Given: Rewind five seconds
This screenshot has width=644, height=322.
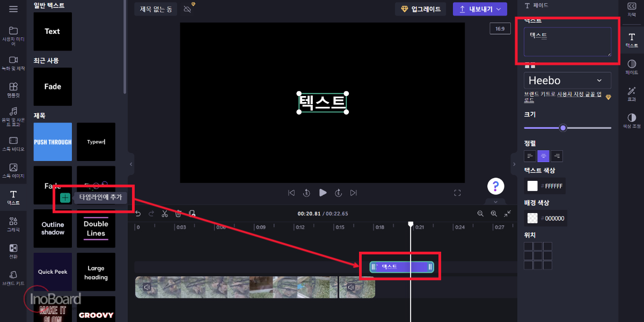Looking at the screenshot, I should [306, 193].
